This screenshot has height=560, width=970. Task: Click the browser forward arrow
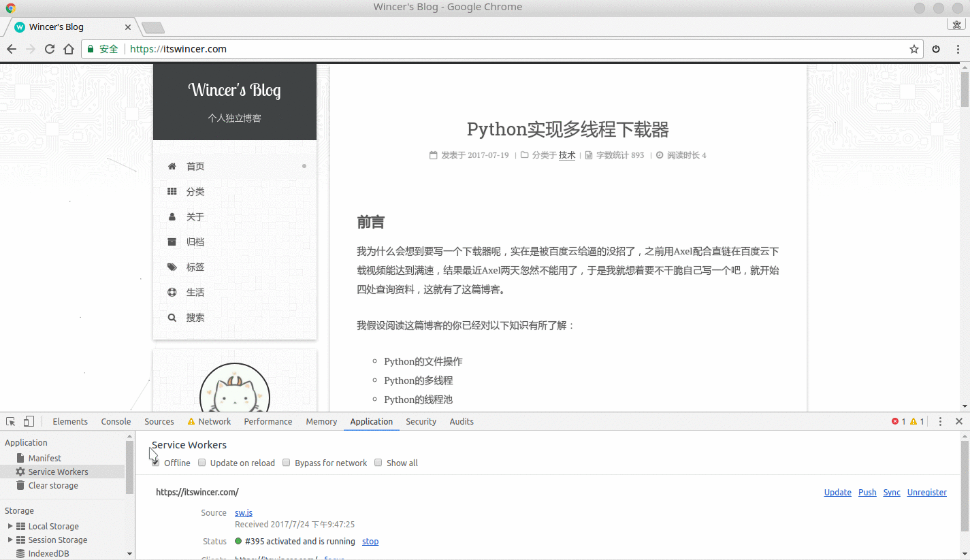point(31,49)
